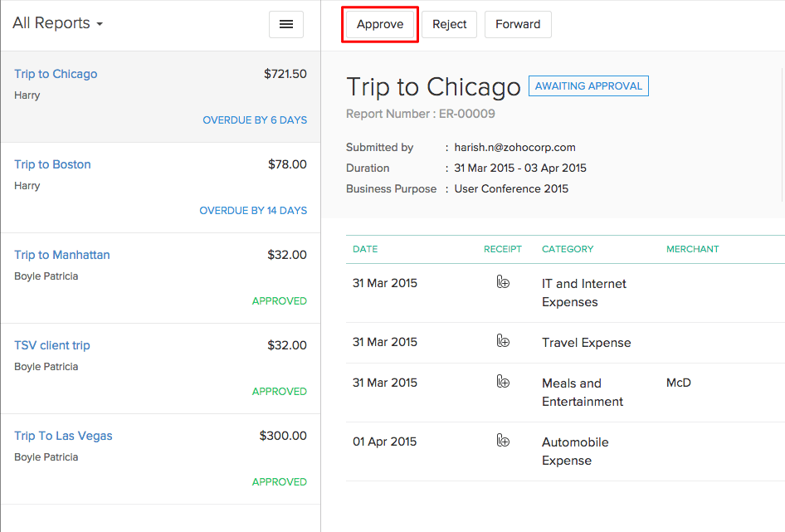The image size is (785, 532).
Task: Expand the All Reports dropdown
Action: (58, 23)
